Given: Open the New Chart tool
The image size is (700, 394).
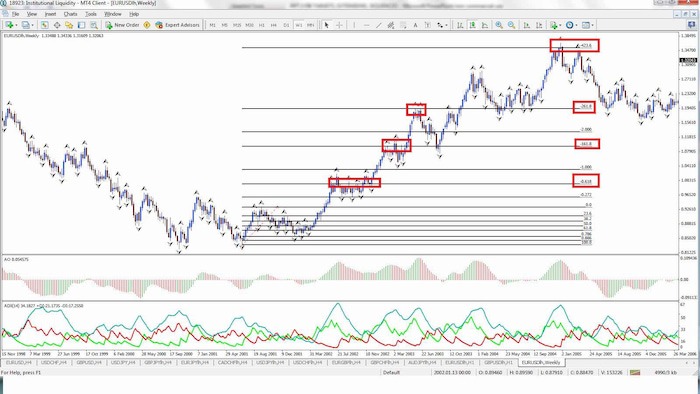Looking at the screenshot, I should (9, 25).
